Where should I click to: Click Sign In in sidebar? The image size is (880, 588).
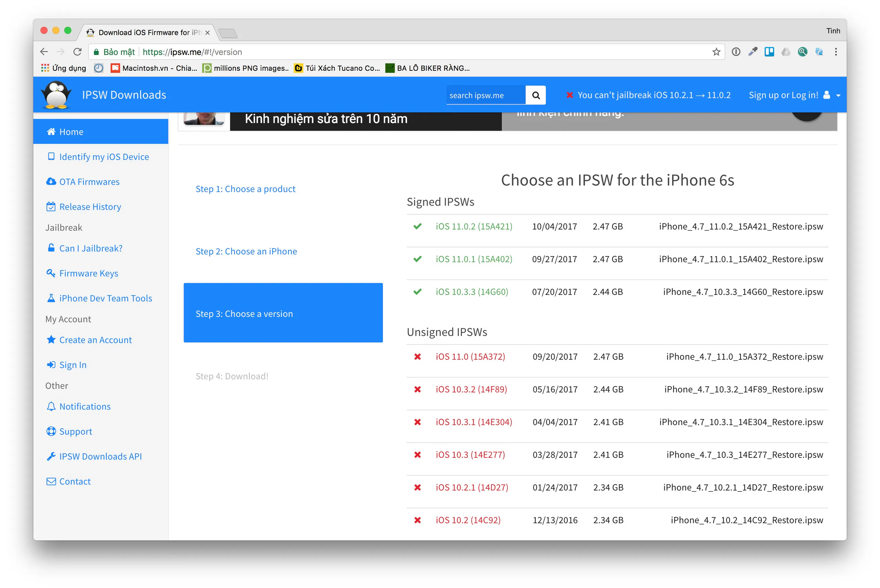66,365
